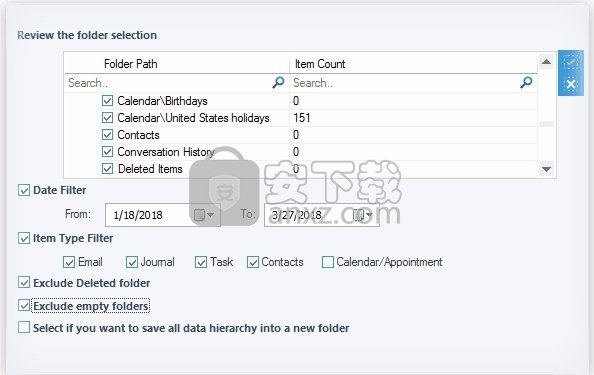The width and height of the screenshot is (594, 375).
Task: Select the Conversation History row text
Action: click(x=166, y=152)
